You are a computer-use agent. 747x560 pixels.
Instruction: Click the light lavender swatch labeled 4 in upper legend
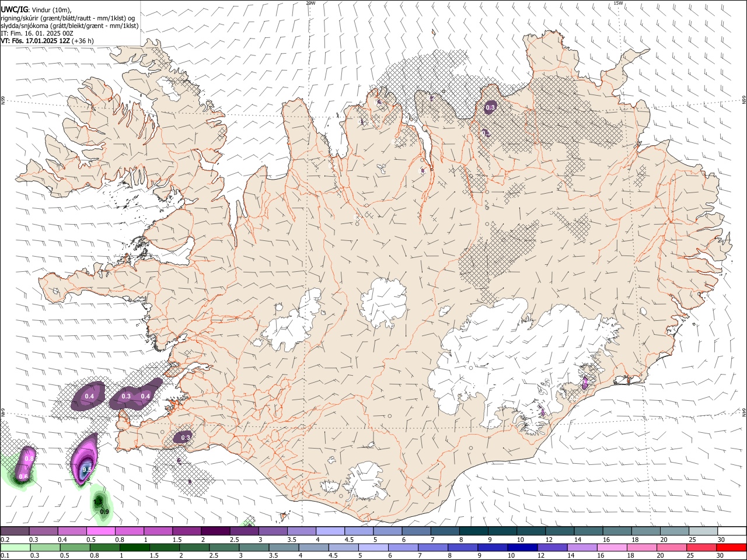coord(329,531)
